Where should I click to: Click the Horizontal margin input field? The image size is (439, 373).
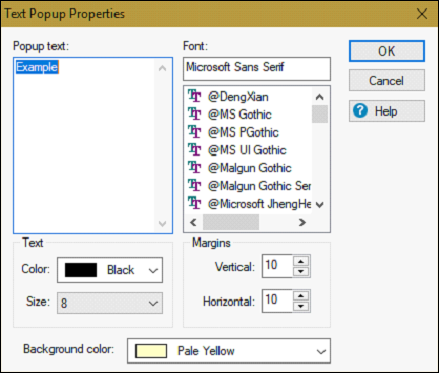(x=277, y=301)
